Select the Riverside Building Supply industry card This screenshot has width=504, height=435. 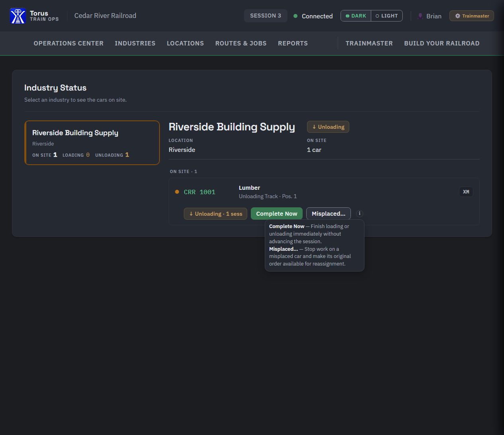[92, 143]
